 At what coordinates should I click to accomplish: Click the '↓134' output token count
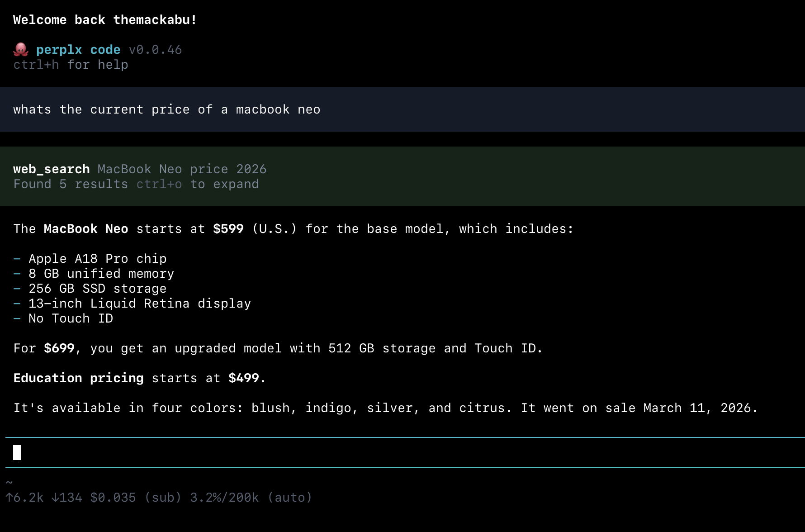coord(67,498)
